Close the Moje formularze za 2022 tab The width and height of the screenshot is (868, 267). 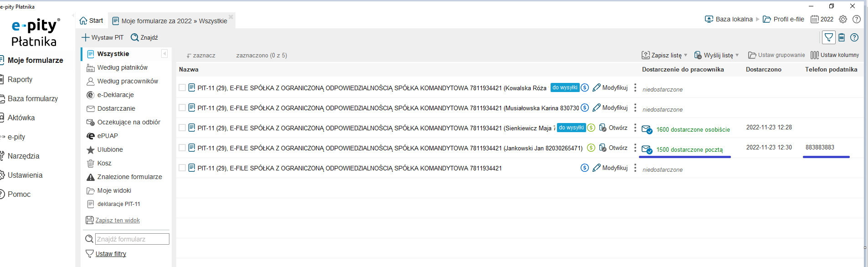pos(231,17)
